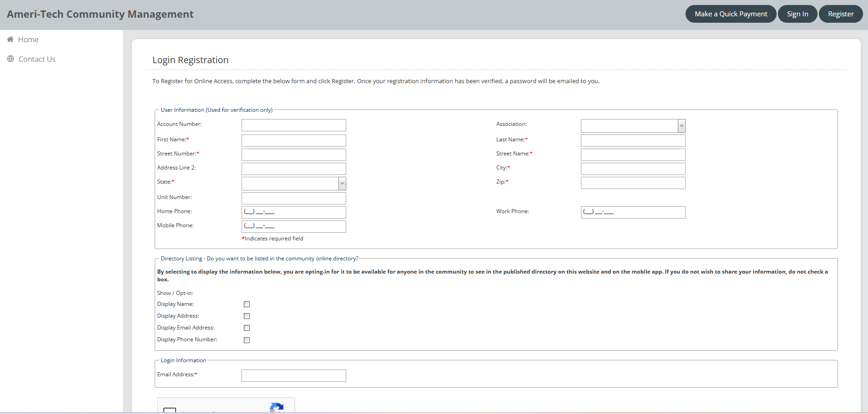This screenshot has height=414, width=868.
Task: Click the Account Number input field
Action: click(x=293, y=125)
